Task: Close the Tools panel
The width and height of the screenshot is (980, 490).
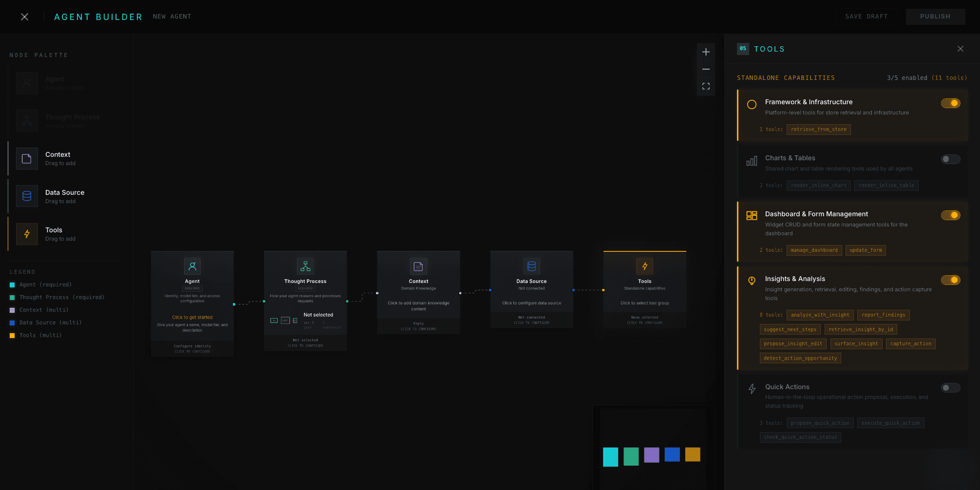Action: click(960, 49)
